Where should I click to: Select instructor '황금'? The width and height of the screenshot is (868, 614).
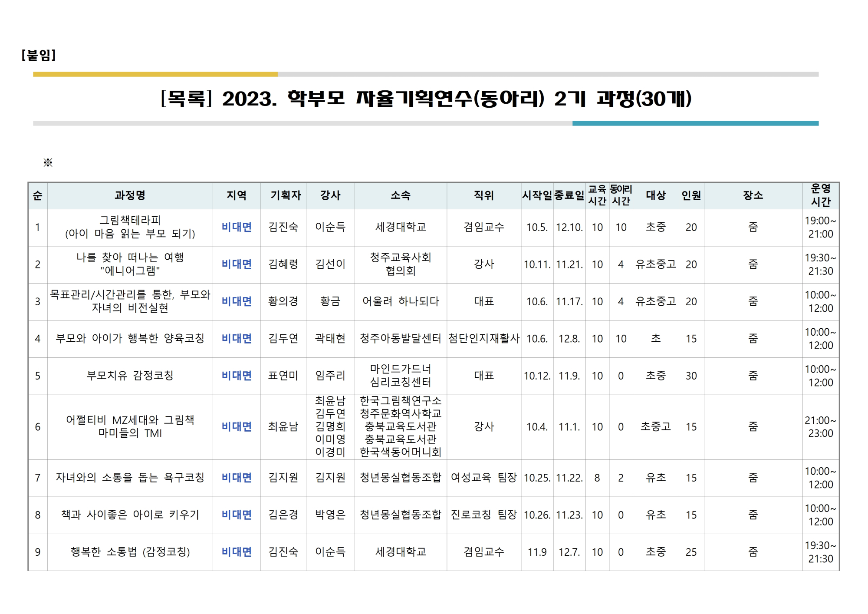[x=330, y=301]
